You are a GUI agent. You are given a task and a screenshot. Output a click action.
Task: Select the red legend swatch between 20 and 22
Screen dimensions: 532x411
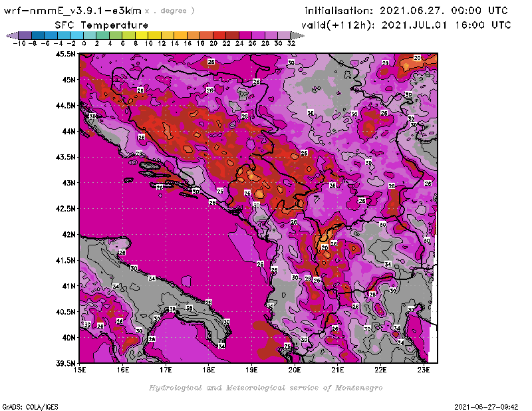219,35
